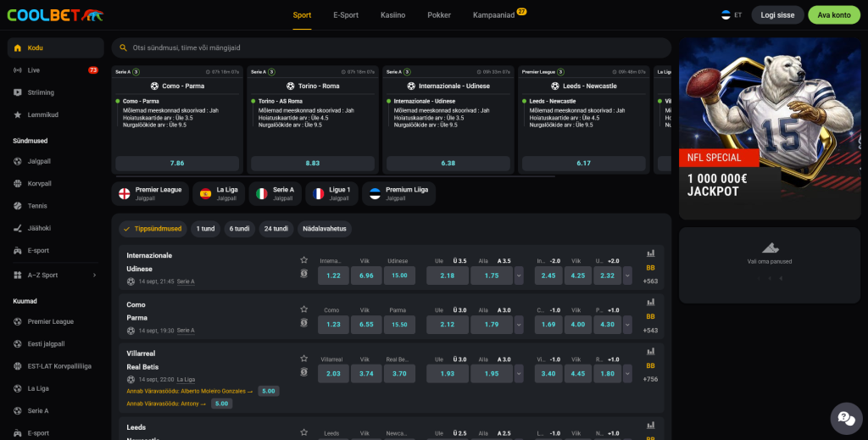Open Serie A under Kuumad
Image resolution: width=868 pixels, height=440 pixels.
[x=55, y=410]
